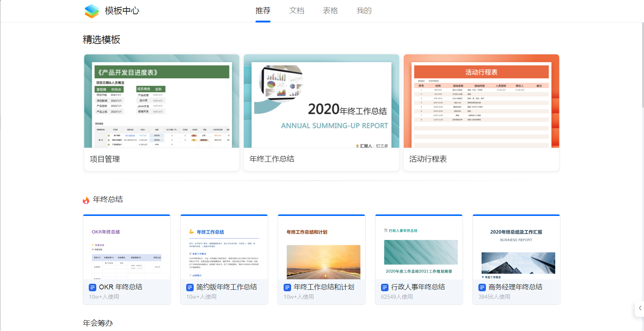Click document icon next to 商务经理年终总结
This screenshot has height=331, width=644.
[x=482, y=288]
